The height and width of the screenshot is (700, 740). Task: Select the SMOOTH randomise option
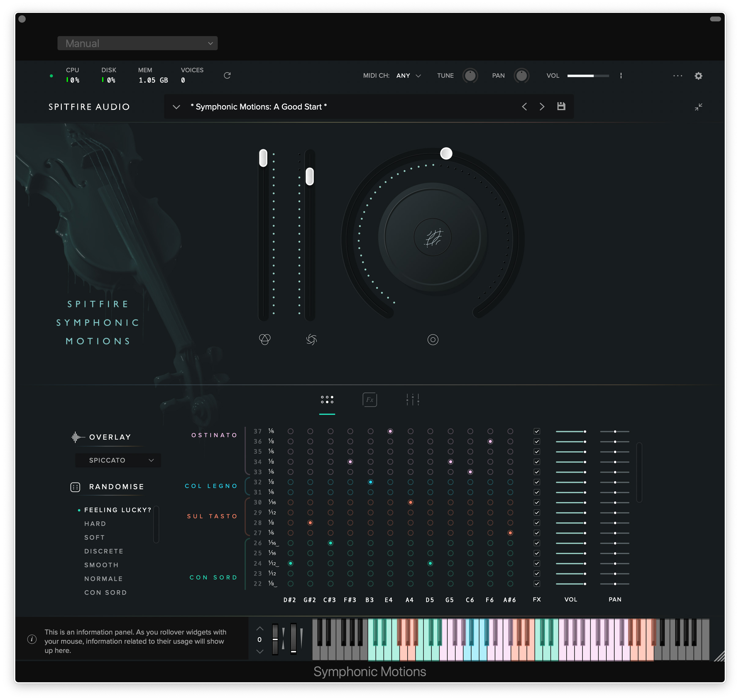pos(102,565)
